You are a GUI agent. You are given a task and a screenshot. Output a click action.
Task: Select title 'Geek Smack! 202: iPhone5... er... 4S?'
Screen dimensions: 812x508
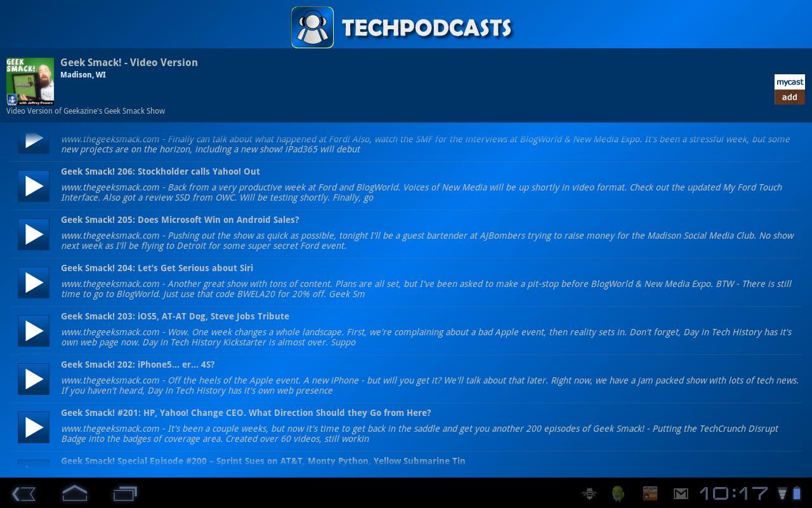[x=138, y=364]
